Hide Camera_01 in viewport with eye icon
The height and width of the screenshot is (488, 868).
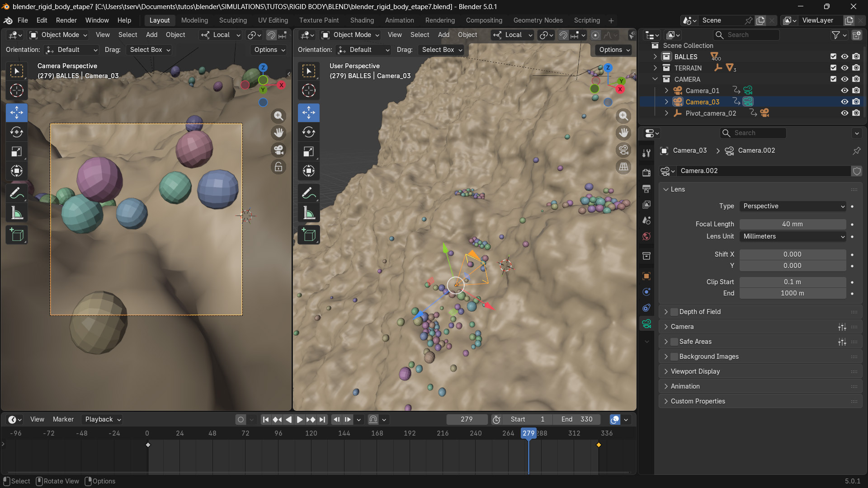tap(844, 90)
